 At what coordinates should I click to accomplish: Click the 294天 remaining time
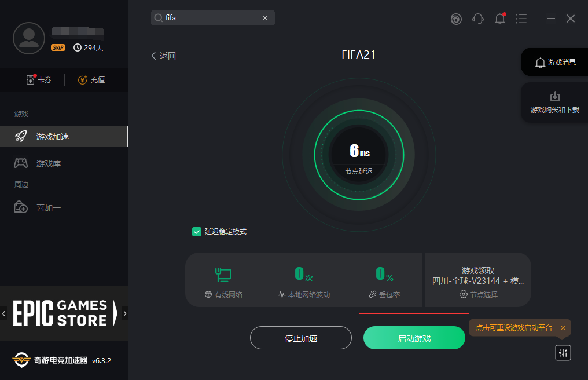pos(89,47)
